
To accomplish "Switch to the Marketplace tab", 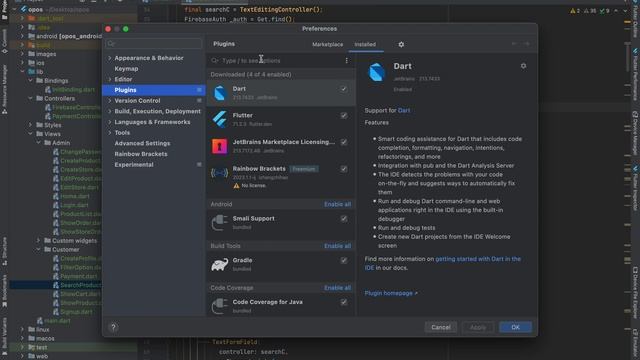I will point(327,44).
